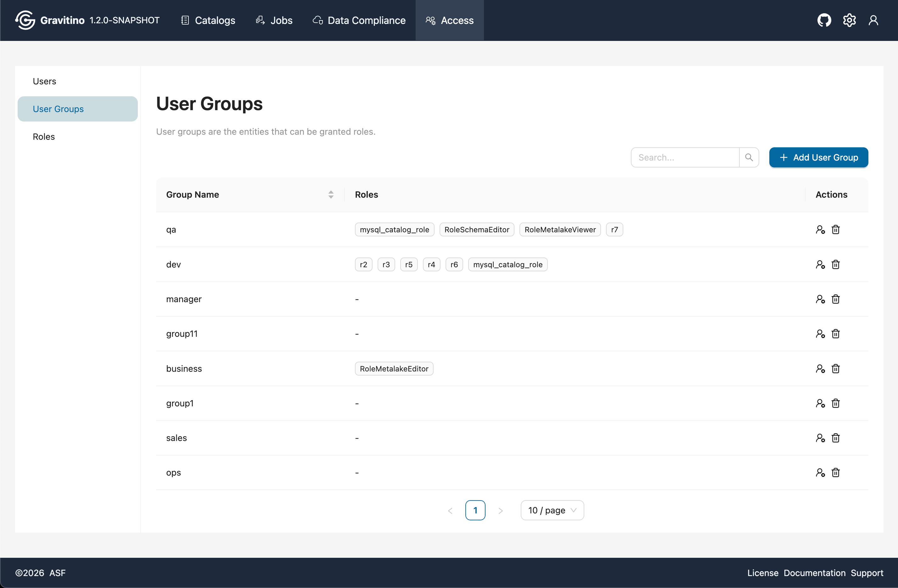
Task: Click the Add User Group button
Action: point(818,157)
